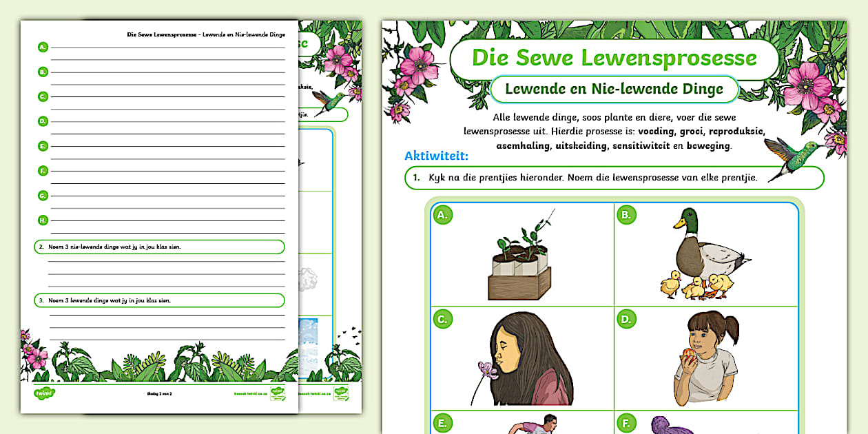868x434 pixels.
Task: Click question 2 about 3 nie-lewende dinge
Action: pyautogui.click(x=159, y=247)
